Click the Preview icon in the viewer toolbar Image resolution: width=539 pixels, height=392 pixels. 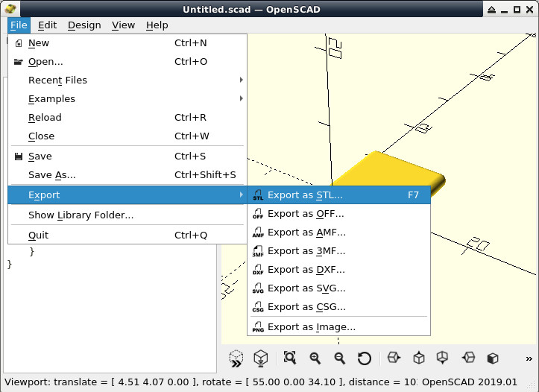[x=236, y=358]
